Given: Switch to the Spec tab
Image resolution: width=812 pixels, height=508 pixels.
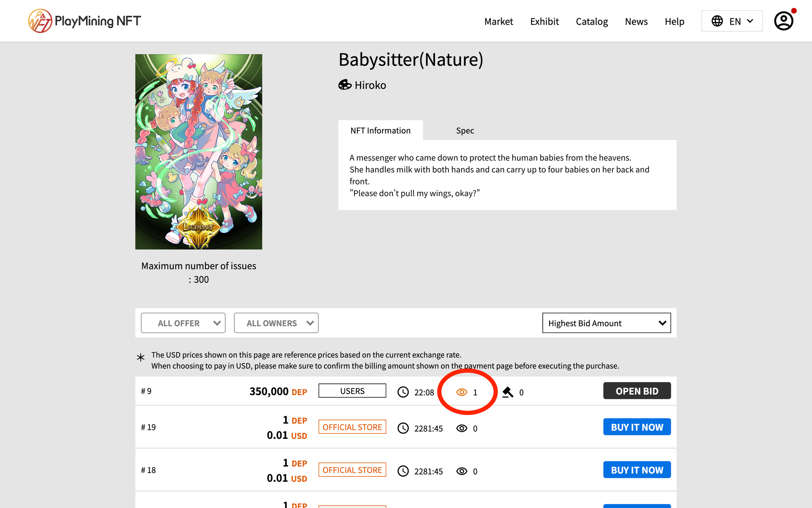Looking at the screenshot, I should pyautogui.click(x=465, y=131).
